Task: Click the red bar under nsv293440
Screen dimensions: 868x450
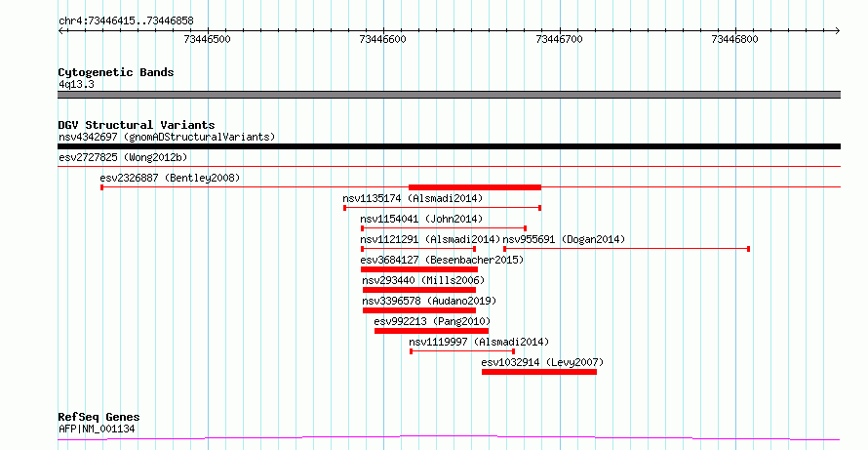Action: (419, 290)
